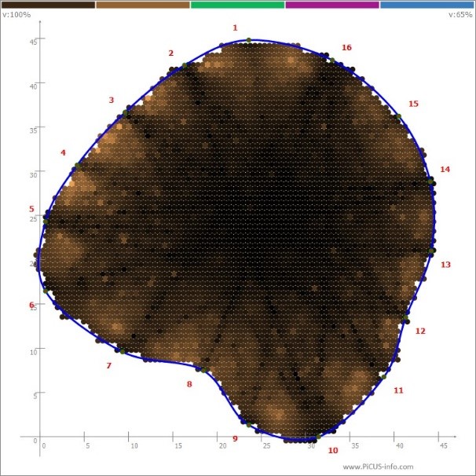This screenshot has height=476, width=476.
Task: Click red sensor number 9
Action: click(234, 438)
